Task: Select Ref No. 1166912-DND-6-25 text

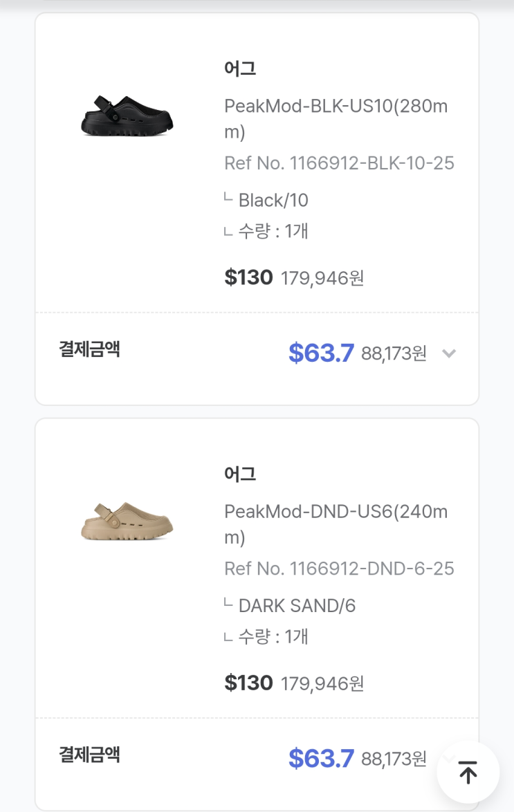Action: [x=339, y=569]
